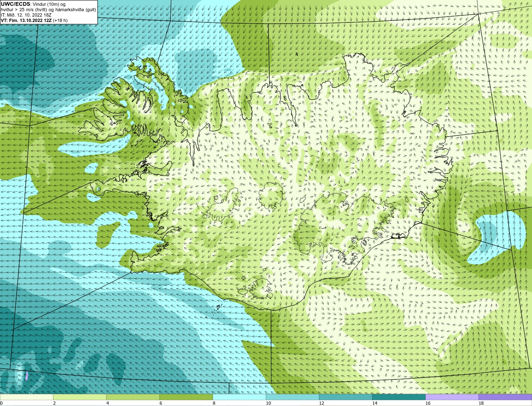This screenshot has height=406, width=532.
Task: Click the light cyan 8–10 legend swatch
Action: pyautogui.click(x=239, y=397)
